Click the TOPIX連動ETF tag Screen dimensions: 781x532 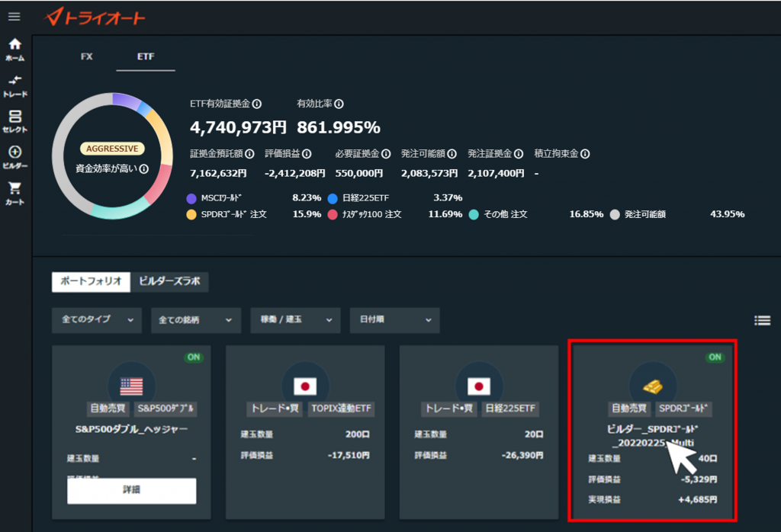[341, 409]
